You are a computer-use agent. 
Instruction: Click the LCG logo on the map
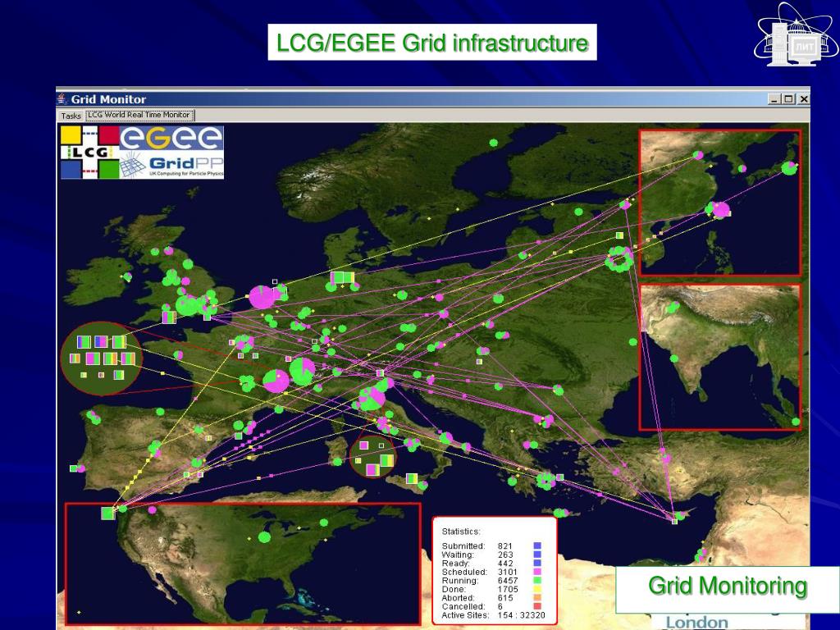point(89,152)
